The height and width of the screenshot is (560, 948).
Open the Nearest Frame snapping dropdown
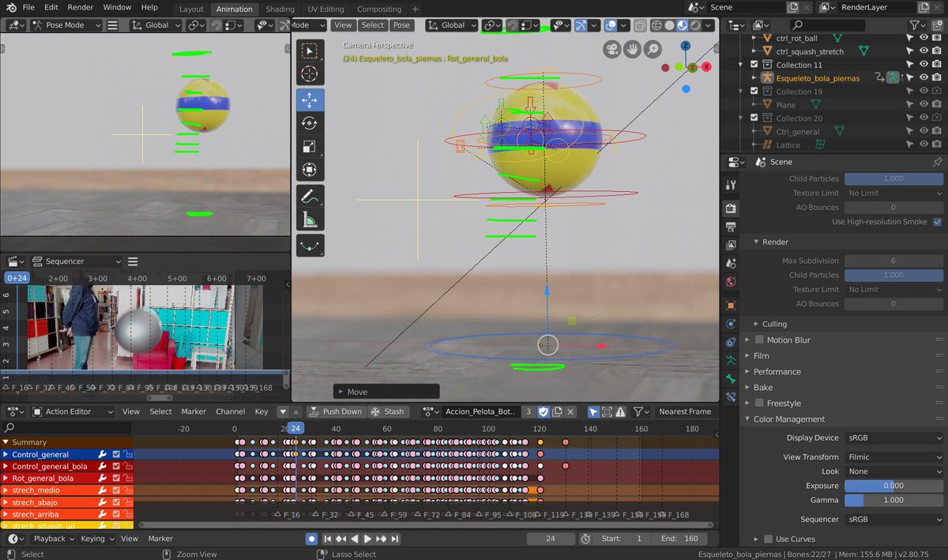click(686, 412)
